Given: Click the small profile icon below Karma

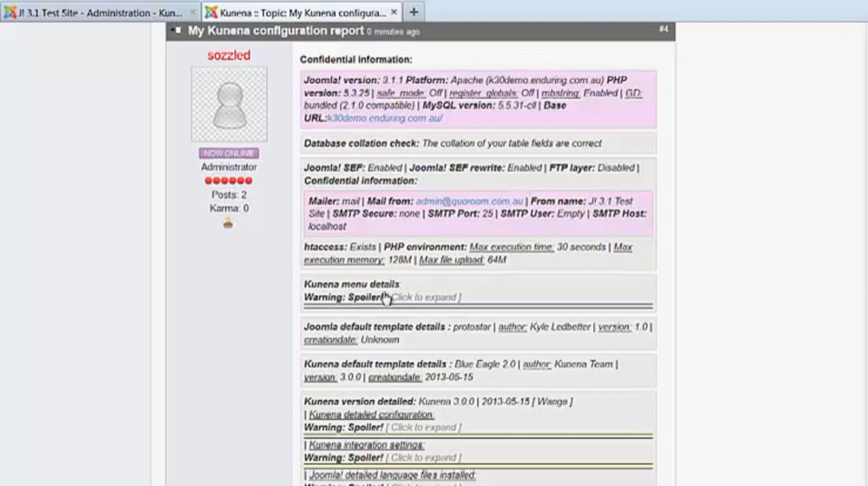Looking at the screenshot, I should point(228,223).
